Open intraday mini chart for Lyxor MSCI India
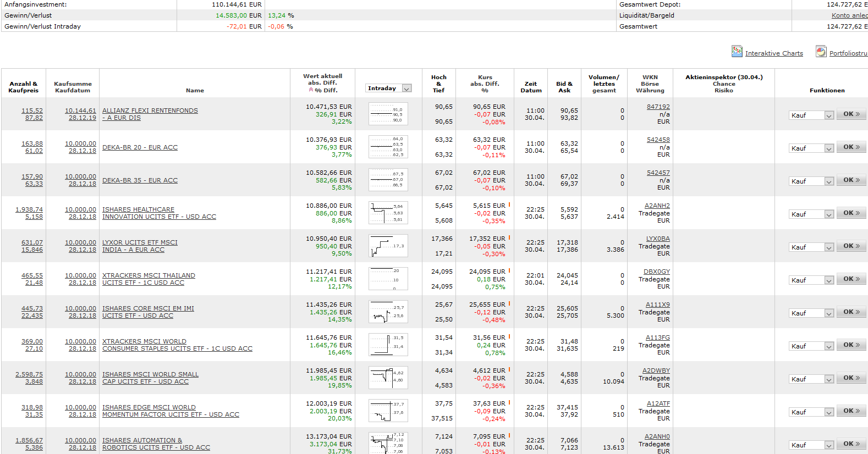This screenshot has width=868, height=454. [x=388, y=246]
